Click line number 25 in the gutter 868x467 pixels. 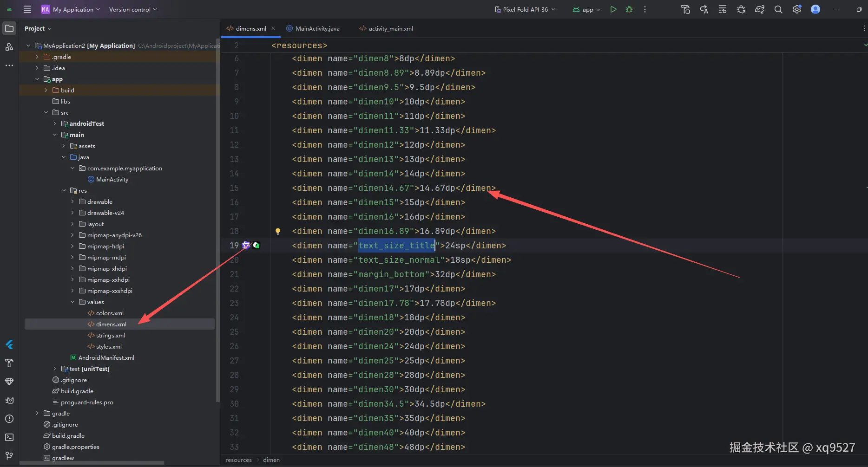coord(234,332)
